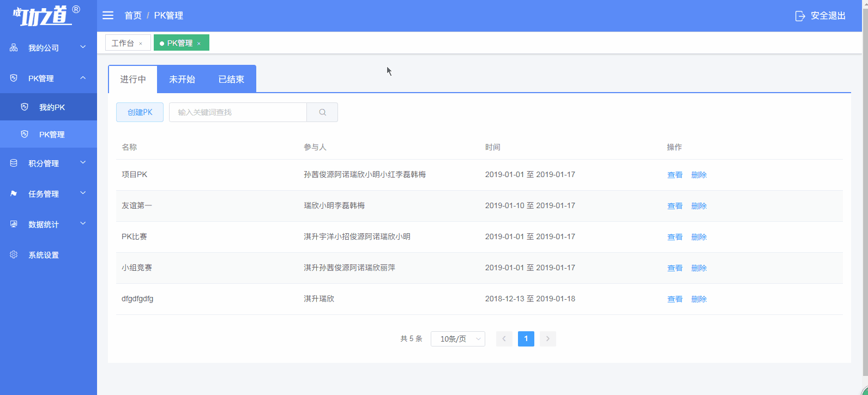Click the 我的公司 organization icon
Screen dimensions: 868x395
(x=14, y=48)
